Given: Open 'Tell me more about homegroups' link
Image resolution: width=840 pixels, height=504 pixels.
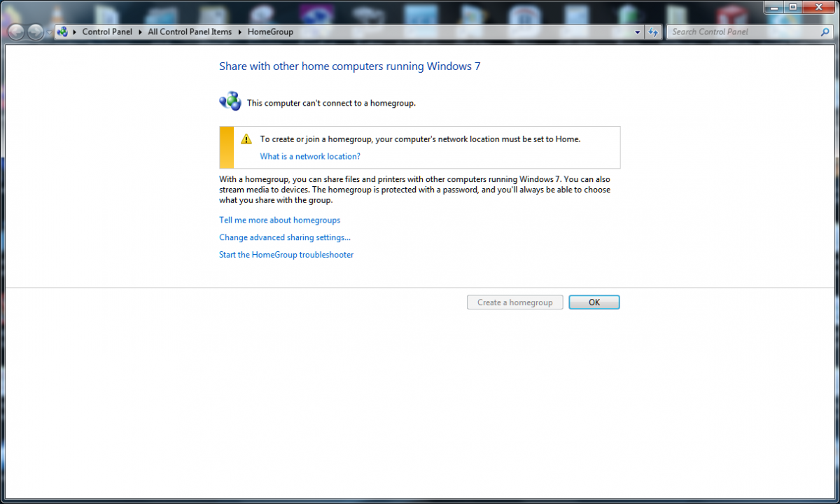Looking at the screenshot, I should [x=279, y=220].
